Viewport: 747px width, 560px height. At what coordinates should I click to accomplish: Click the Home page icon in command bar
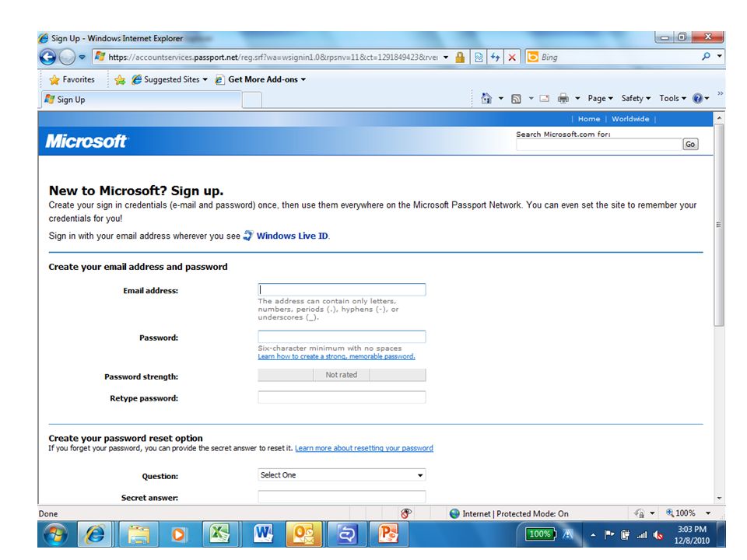486,99
